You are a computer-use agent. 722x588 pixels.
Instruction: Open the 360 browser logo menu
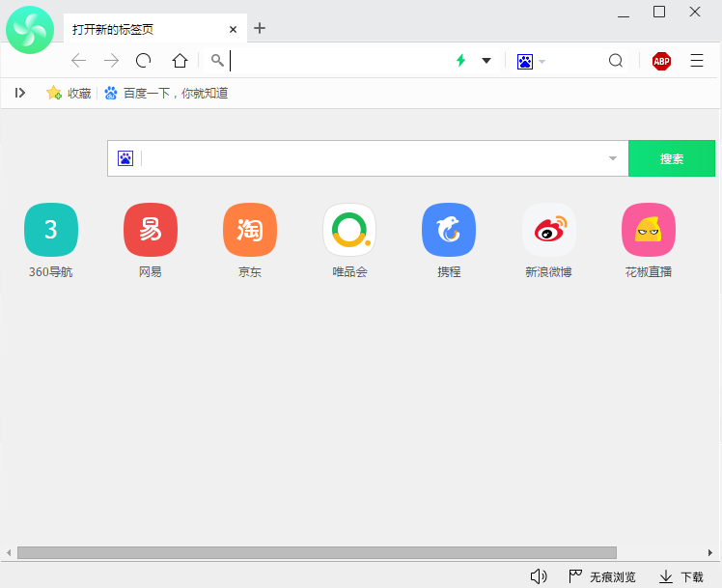tap(30, 30)
